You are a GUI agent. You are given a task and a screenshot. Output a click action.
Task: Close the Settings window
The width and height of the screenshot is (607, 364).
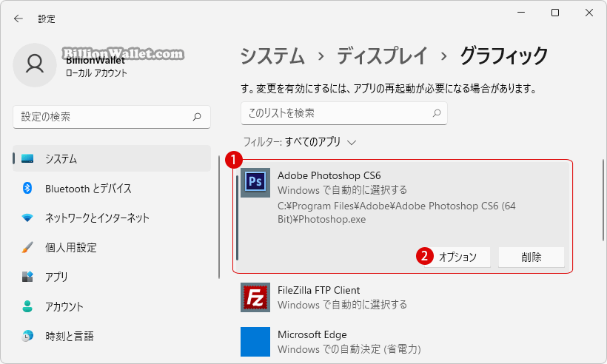pos(589,13)
